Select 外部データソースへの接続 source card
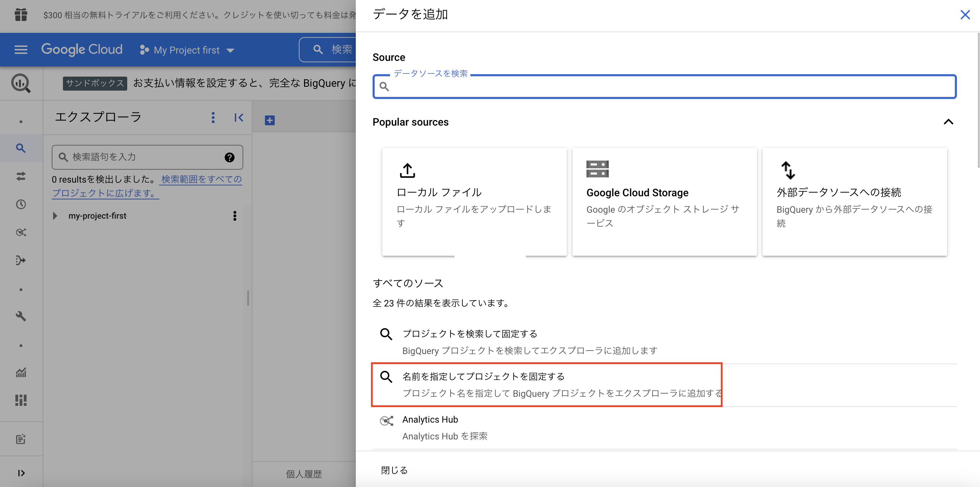980x487 pixels. [855, 202]
